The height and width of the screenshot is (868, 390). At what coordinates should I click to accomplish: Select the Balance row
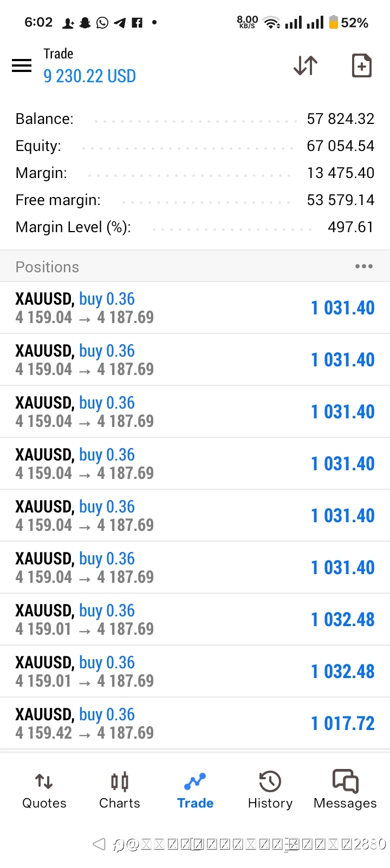[x=195, y=119]
